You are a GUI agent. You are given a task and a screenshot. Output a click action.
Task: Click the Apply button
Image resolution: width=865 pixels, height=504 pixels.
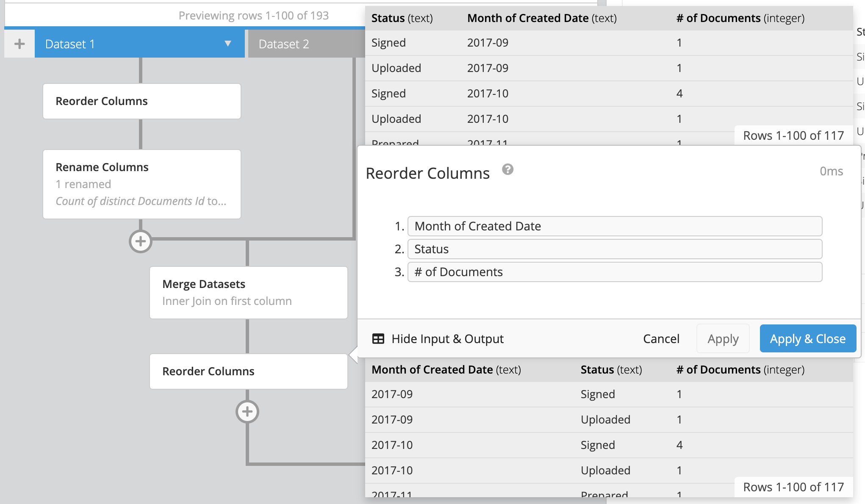click(x=723, y=338)
